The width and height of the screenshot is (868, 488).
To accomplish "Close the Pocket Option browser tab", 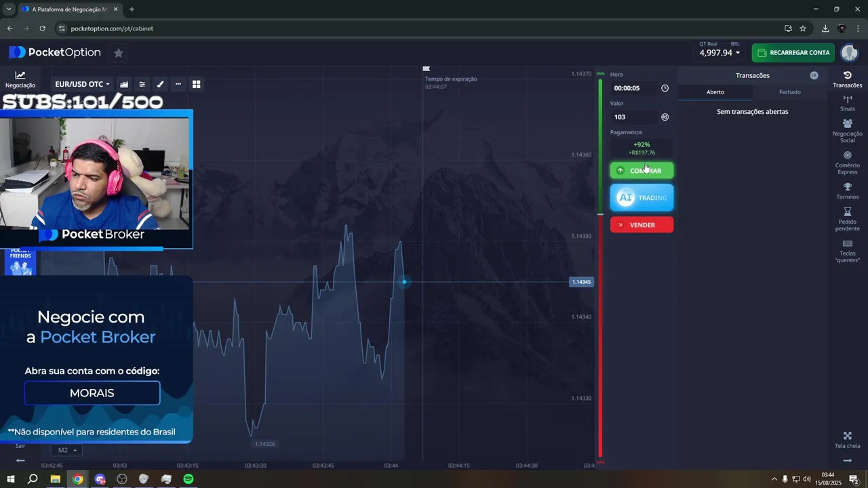I will point(116,9).
